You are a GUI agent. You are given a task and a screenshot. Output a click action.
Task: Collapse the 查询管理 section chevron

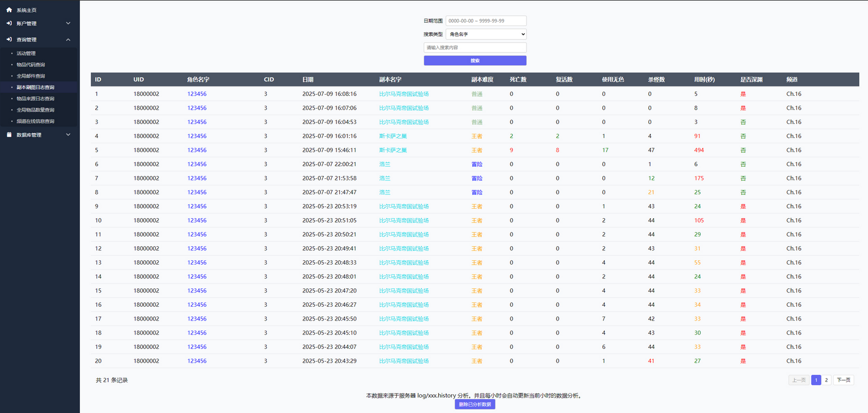point(68,39)
